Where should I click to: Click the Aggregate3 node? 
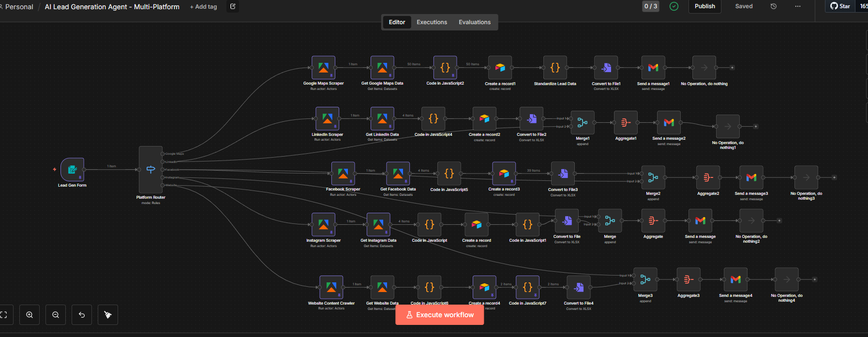tap(688, 279)
